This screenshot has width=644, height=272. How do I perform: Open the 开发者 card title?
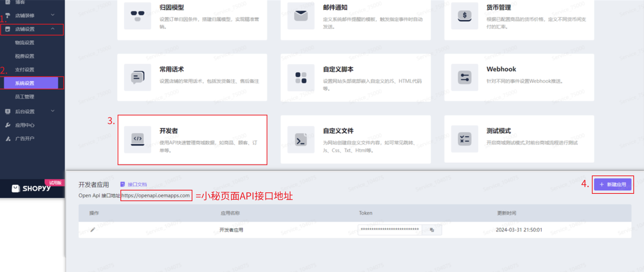pyautogui.click(x=169, y=131)
